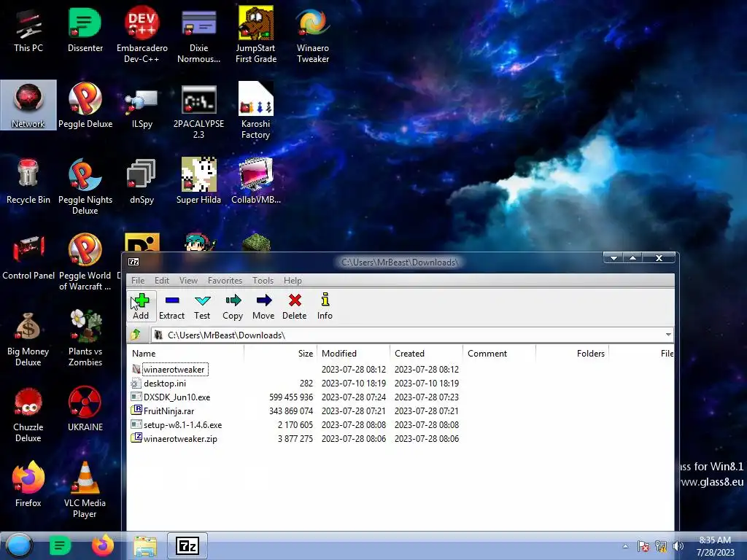Viewport: 747px width, 560px height.
Task: Open File Explorer from the taskbar
Action: point(145,545)
